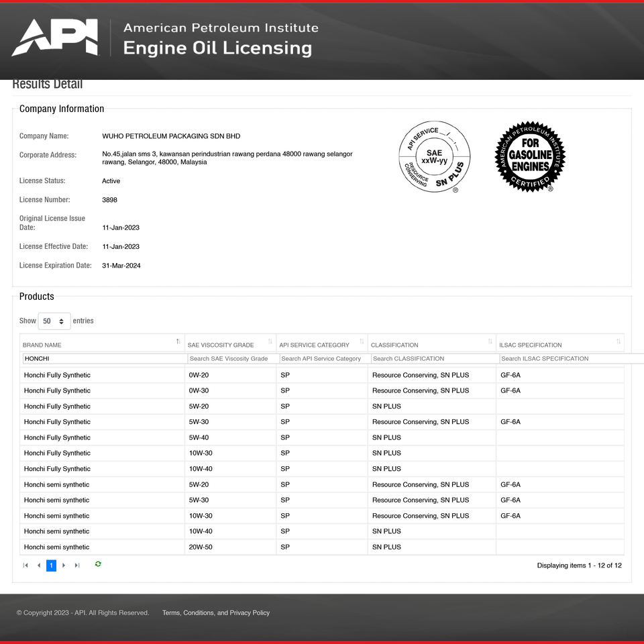
Task: Click the Engine Oil Licensing title
Action: pos(217,48)
